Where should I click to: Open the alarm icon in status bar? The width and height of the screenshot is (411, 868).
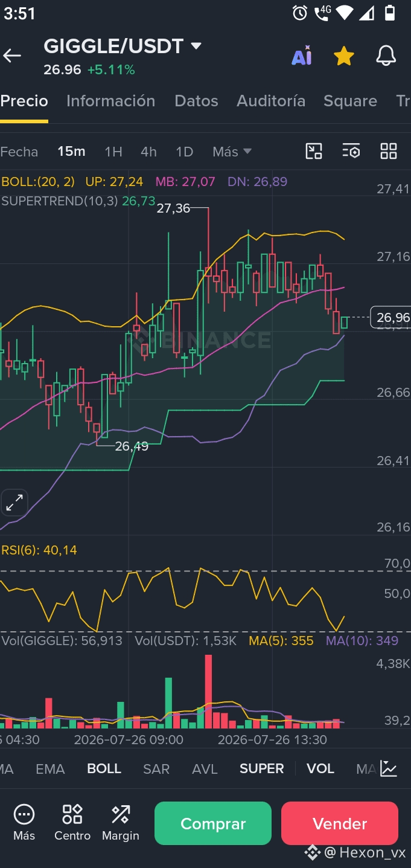(300, 13)
